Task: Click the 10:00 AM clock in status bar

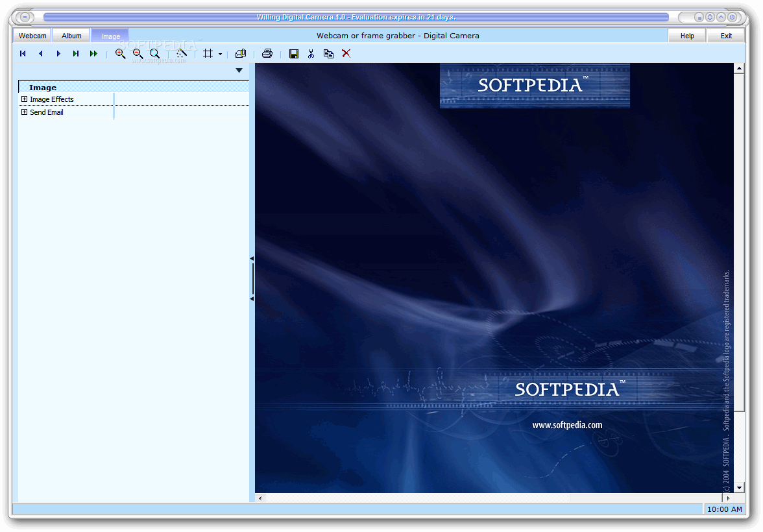Action: click(x=725, y=509)
